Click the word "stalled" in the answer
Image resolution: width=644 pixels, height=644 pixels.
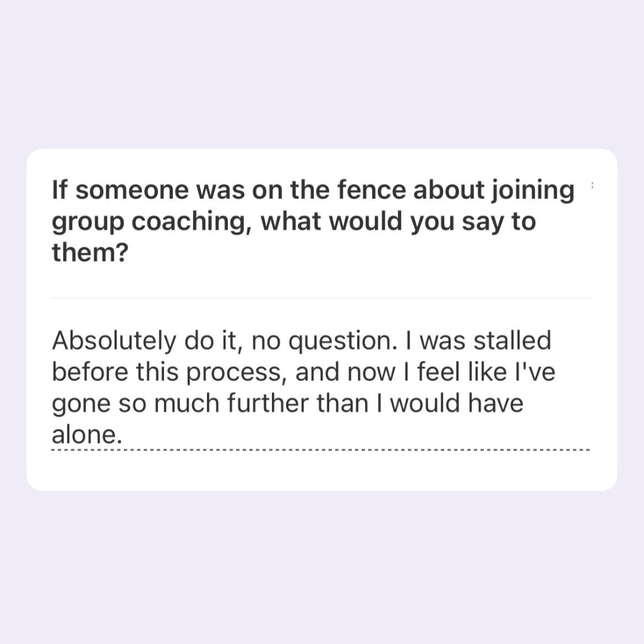pos(512,340)
